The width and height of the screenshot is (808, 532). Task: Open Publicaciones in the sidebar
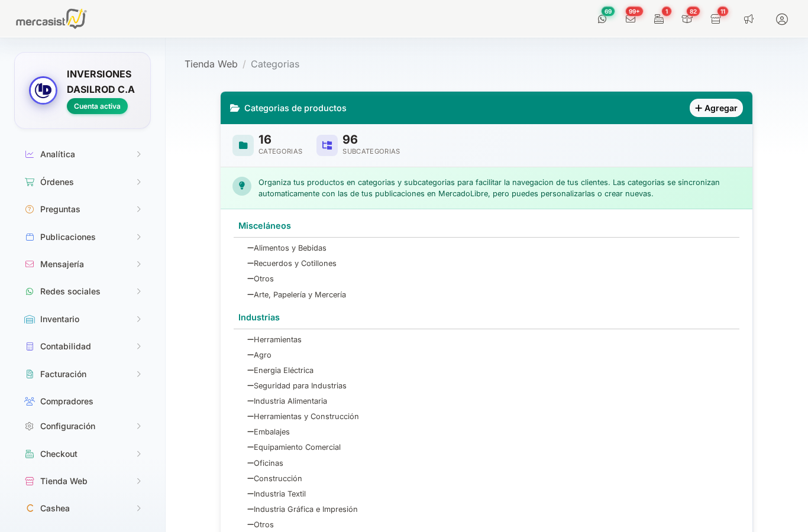click(x=82, y=237)
